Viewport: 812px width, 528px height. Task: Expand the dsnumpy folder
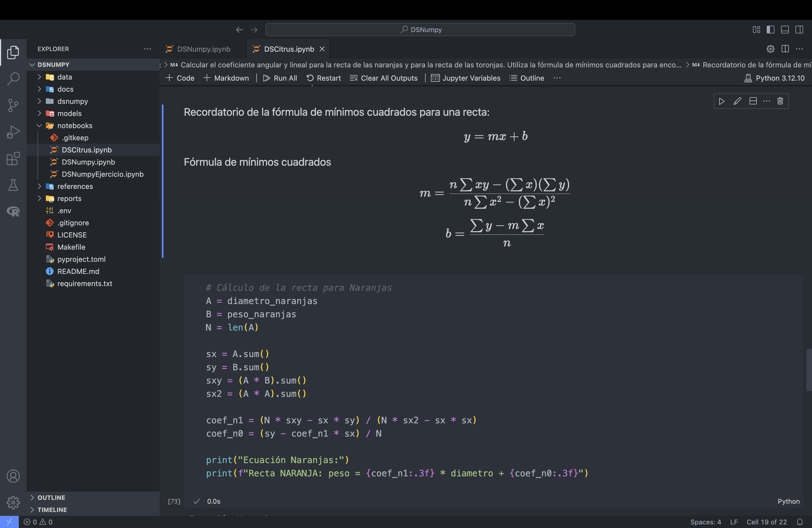pyautogui.click(x=93, y=101)
